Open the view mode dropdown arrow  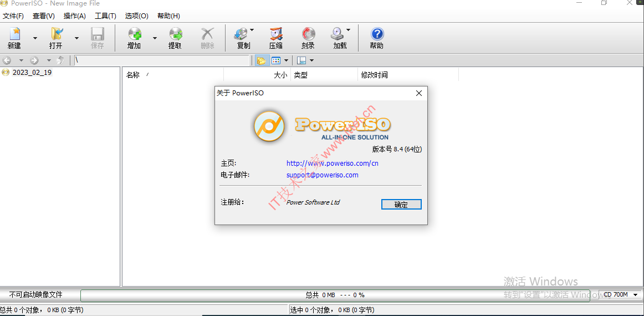point(287,60)
